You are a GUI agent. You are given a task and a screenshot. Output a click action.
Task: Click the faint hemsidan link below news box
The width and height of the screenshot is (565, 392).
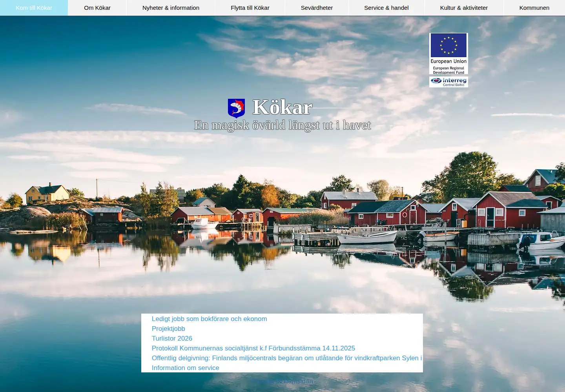[282, 381]
